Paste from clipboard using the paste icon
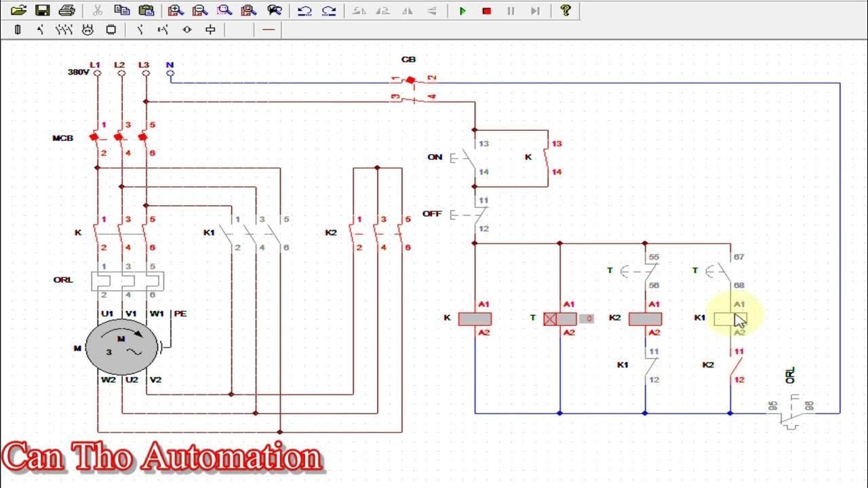The width and height of the screenshot is (868, 488). tap(146, 10)
